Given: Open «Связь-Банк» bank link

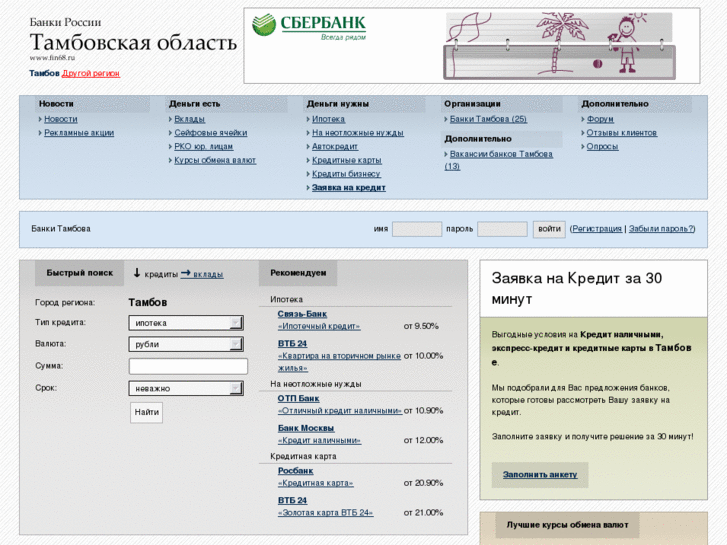Looking at the screenshot, I should (x=302, y=314).
